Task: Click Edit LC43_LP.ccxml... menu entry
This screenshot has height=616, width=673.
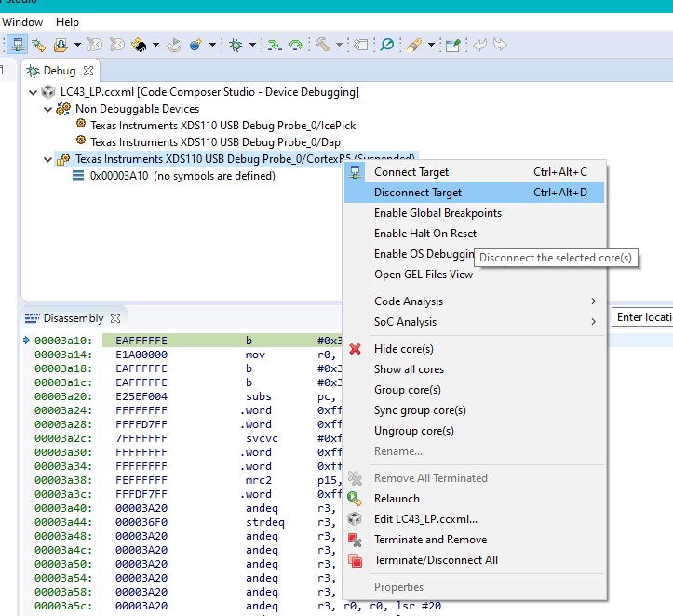Action: point(475,519)
